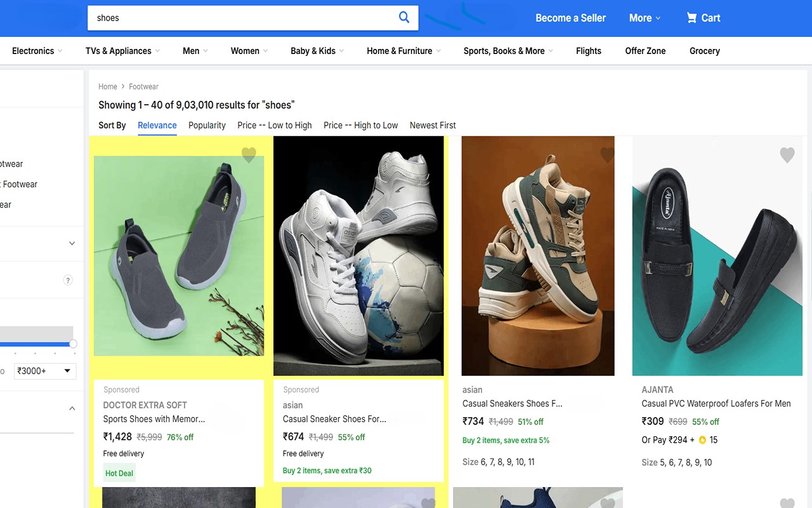Sort by Newest First
Screen dimensions: 812x508
[x=433, y=125]
